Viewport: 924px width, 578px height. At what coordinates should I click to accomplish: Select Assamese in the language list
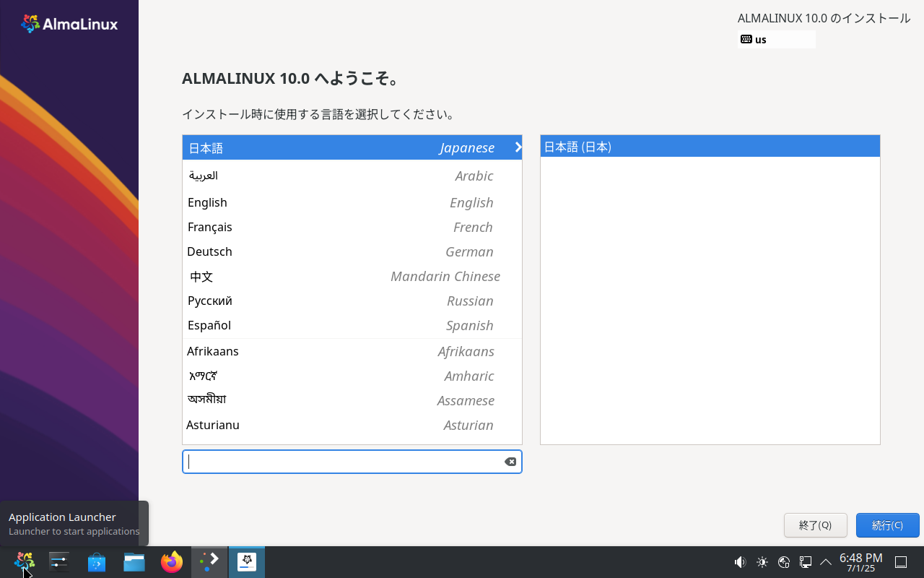352,400
